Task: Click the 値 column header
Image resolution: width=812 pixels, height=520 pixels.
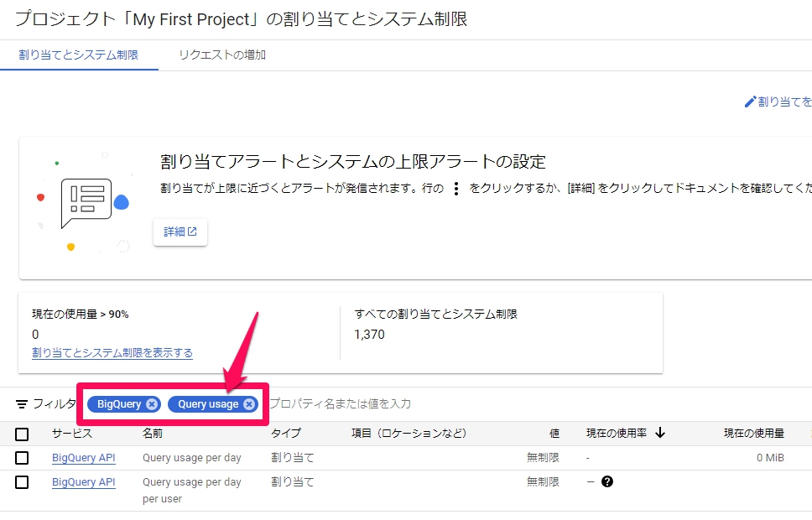Action: (x=554, y=434)
